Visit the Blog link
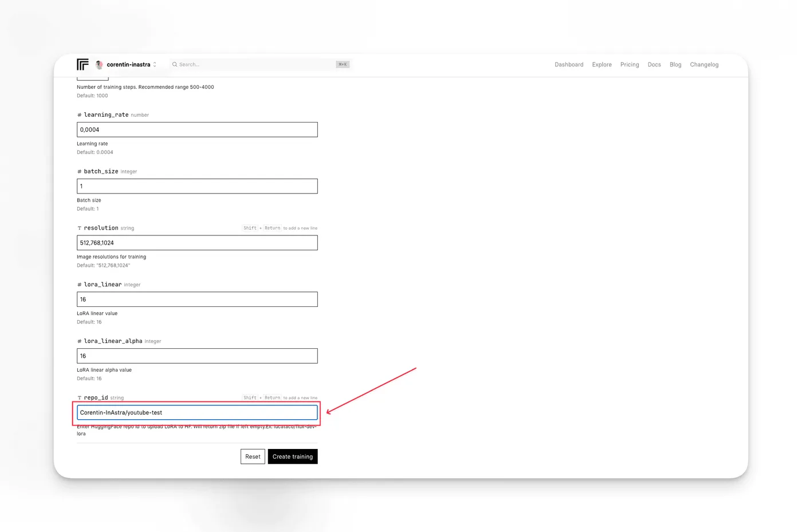 pyautogui.click(x=675, y=65)
